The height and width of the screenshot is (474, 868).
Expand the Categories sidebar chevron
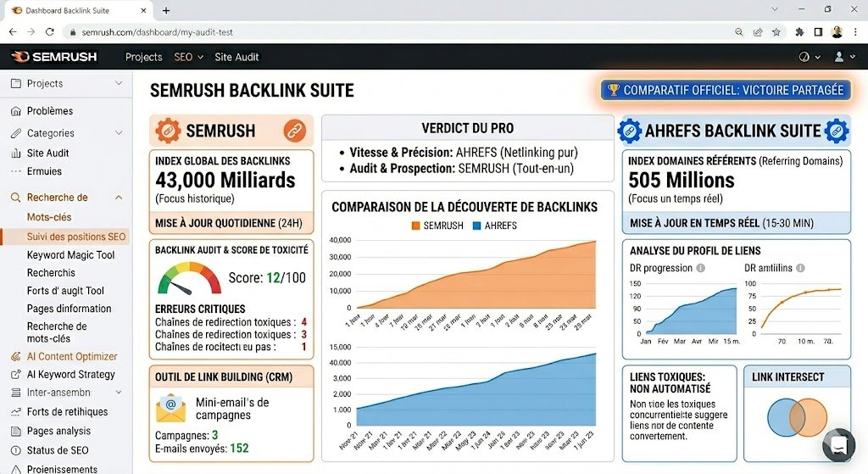[x=119, y=133]
